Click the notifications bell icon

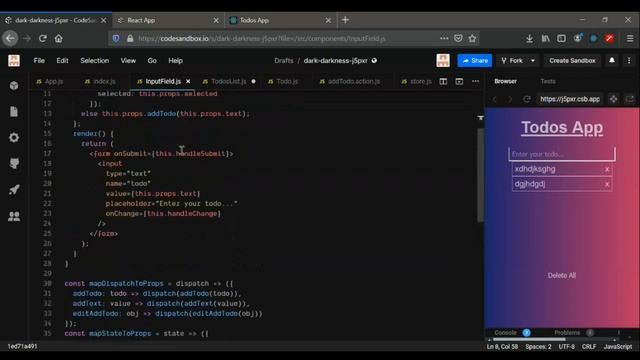pos(612,60)
